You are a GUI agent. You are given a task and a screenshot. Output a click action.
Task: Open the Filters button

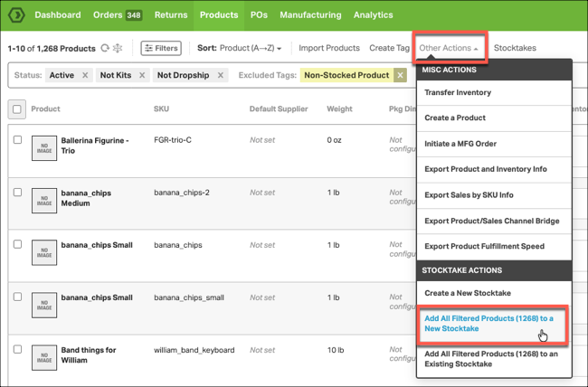pos(161,48)
